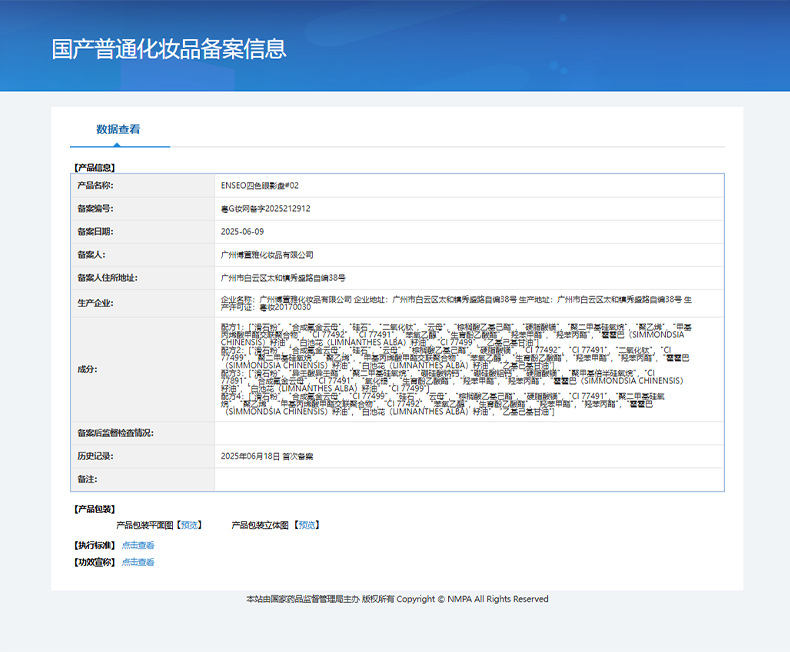Click the 备案编号 row label
The image size is (790, 652).
pos(95,209)
